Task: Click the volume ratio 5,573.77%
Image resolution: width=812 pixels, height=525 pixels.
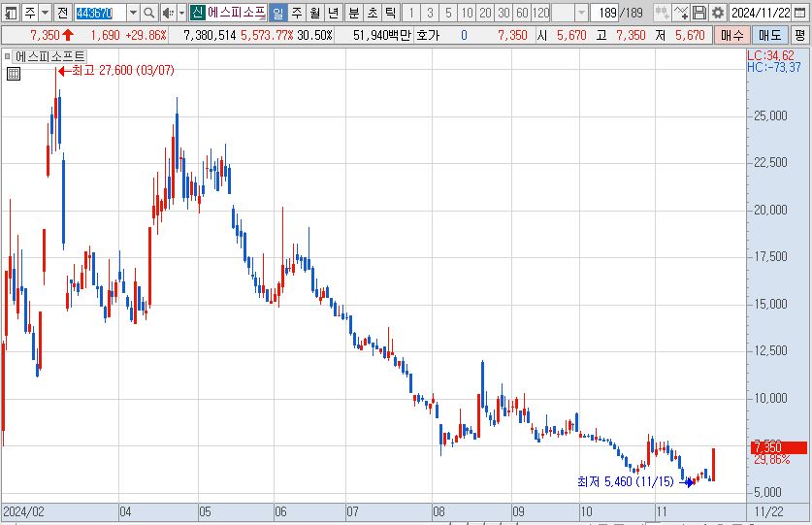Action: point(267,35)
